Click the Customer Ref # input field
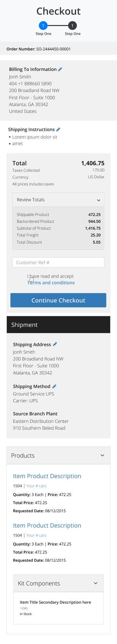 click(58, 262)
